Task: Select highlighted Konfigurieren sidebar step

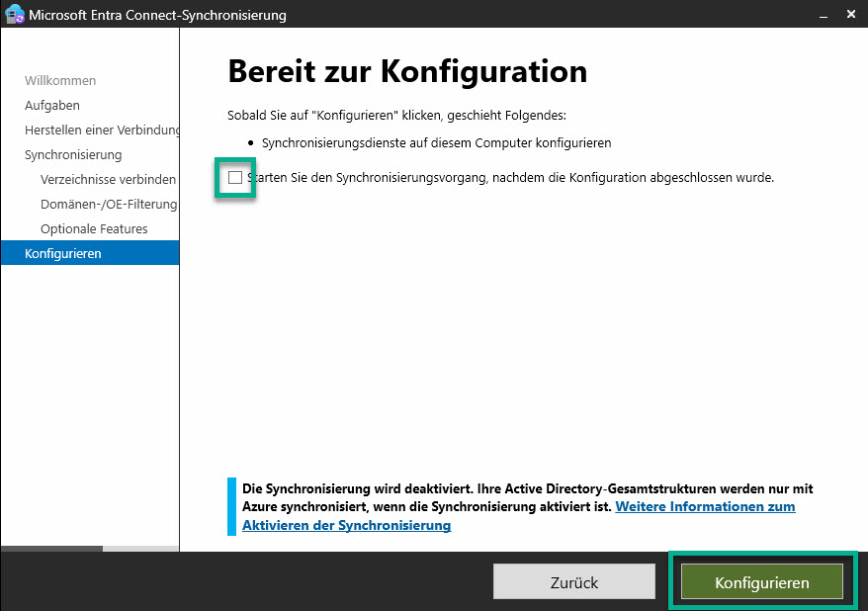Action: click(x=90, y=253)
